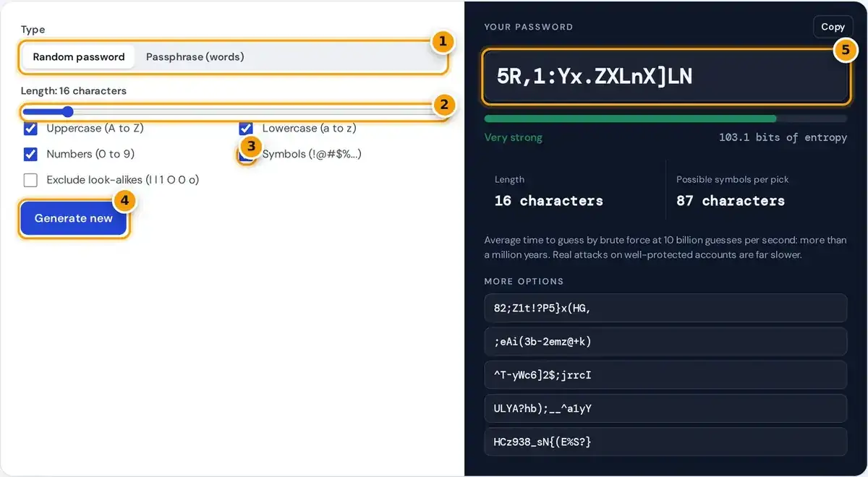The image size is (868, 477).
Task: Click the Generate new button
Action: [74, 218]
